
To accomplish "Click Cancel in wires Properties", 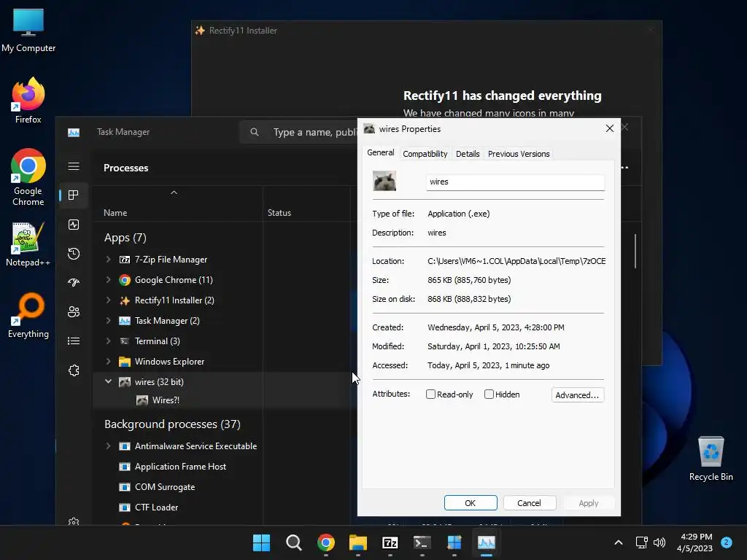I will coord(530,503).
